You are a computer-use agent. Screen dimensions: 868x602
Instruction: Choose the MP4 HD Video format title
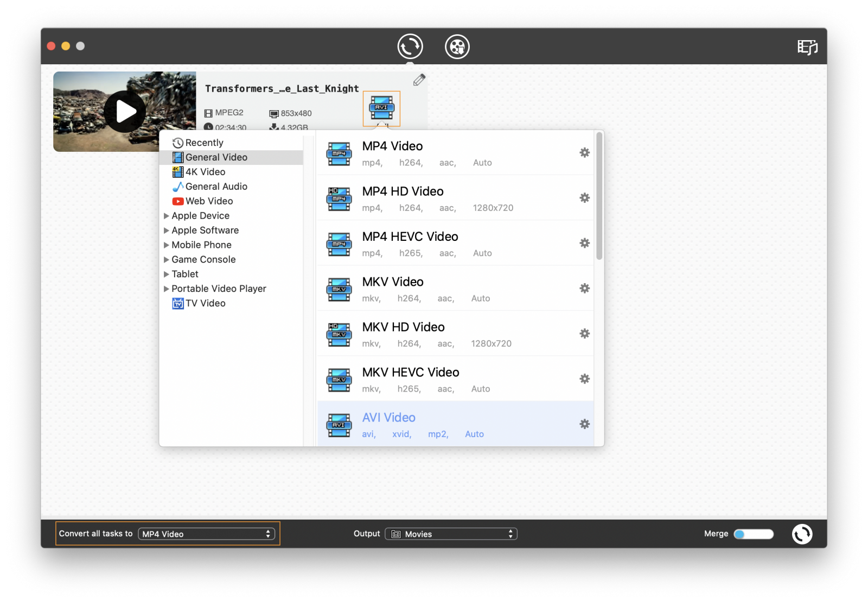[403, 191]
